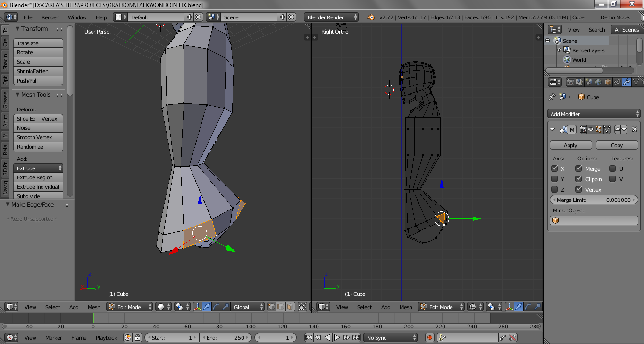Remove the Mirror modifier with X icon
Screen dimensions: 644x344
pyautogui.click(x=634, y=129)
